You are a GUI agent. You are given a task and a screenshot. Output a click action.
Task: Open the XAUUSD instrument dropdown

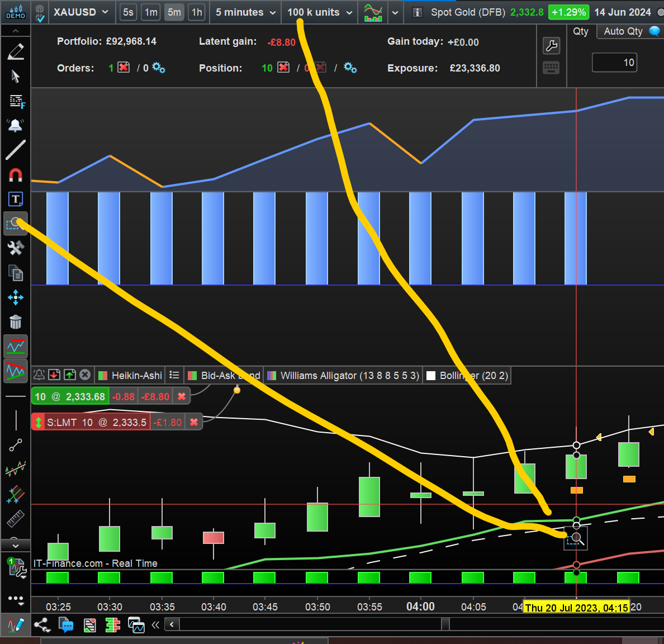80,12
